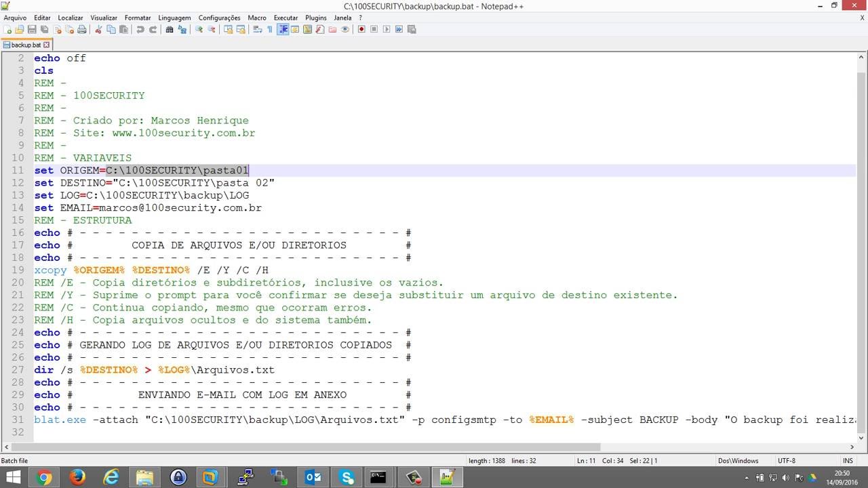868x488 pixels.
Task: Toggle synchronized vertical scrolling icon
Action: (x=229, y=30)
